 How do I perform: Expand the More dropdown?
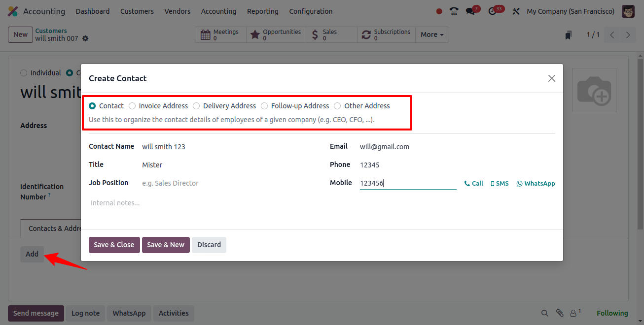(432, 35)
